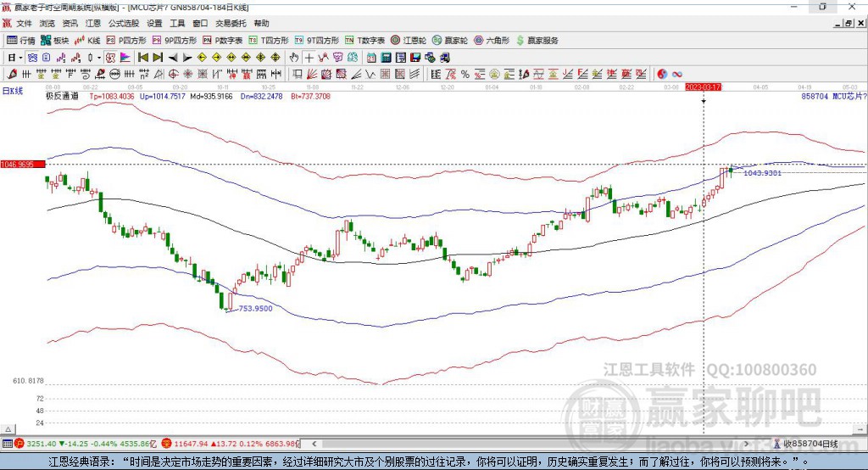Open the 江恩轮 Gann wheel
868x470 pixels.
[x=408, y=41]
